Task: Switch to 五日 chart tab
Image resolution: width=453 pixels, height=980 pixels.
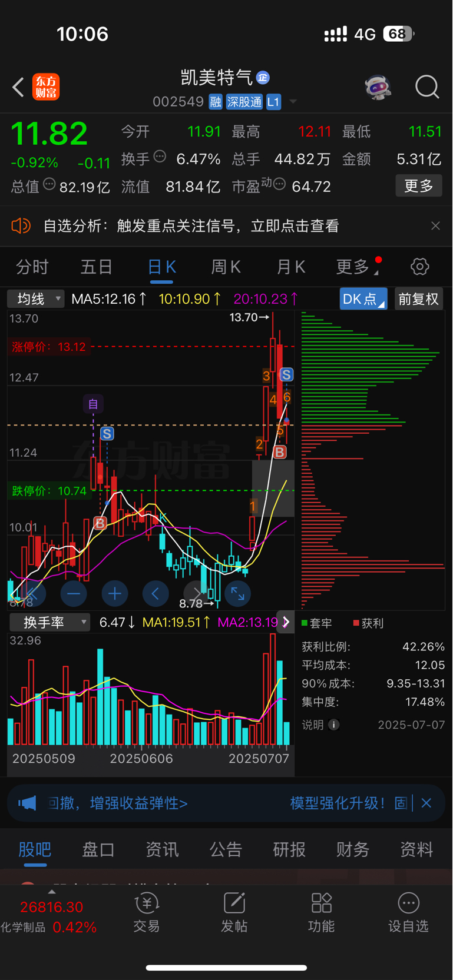Action: [x=97, y=267]
